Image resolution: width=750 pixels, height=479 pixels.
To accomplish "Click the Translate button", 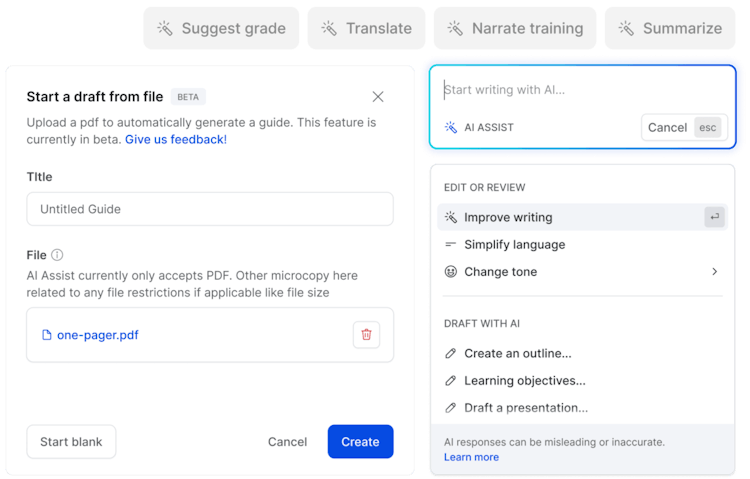I will [x=366, y=28].
